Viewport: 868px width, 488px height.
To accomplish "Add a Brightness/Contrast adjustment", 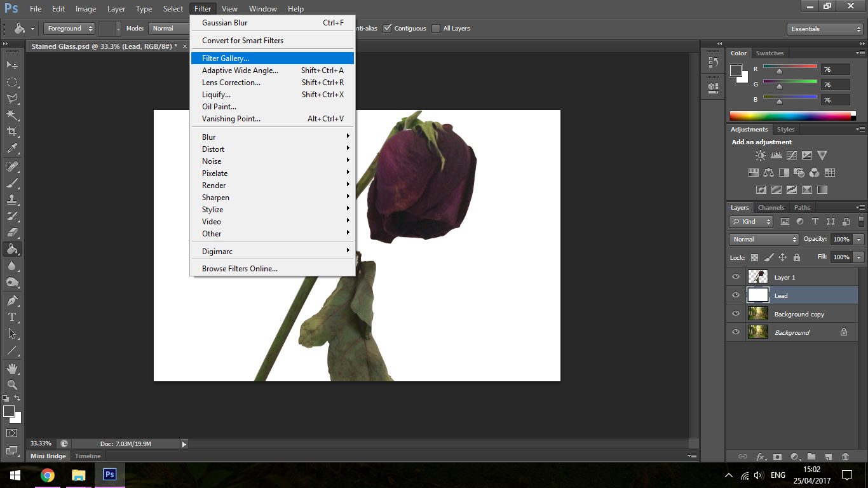I will coord(761,155).
